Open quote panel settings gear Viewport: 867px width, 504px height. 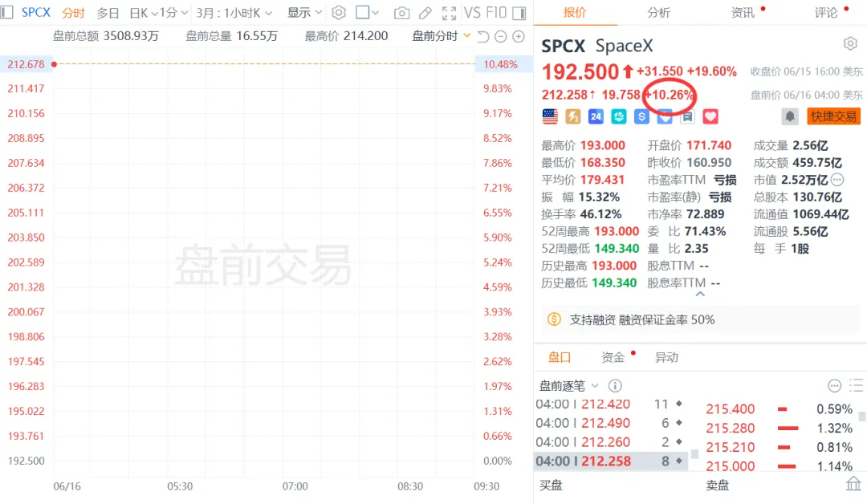pyautogui.click(x=850, y=43)
